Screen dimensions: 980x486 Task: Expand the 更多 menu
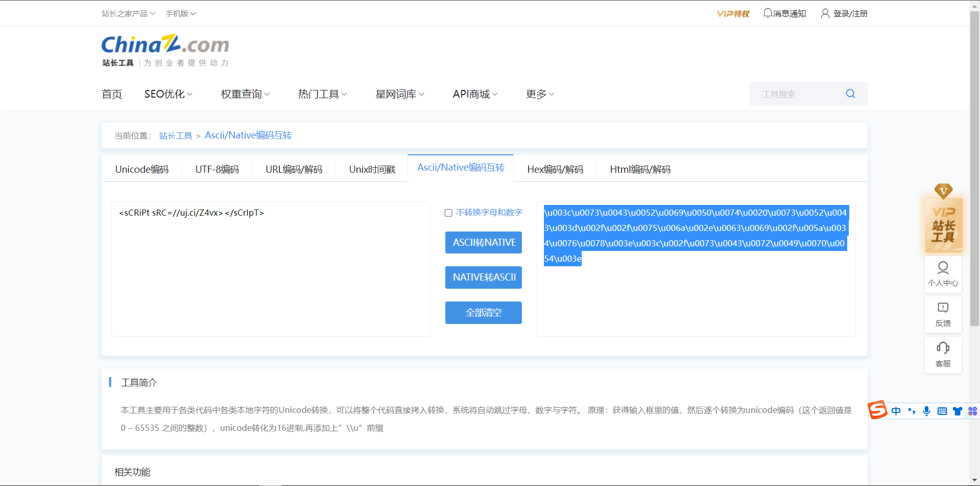click(540, 94)
